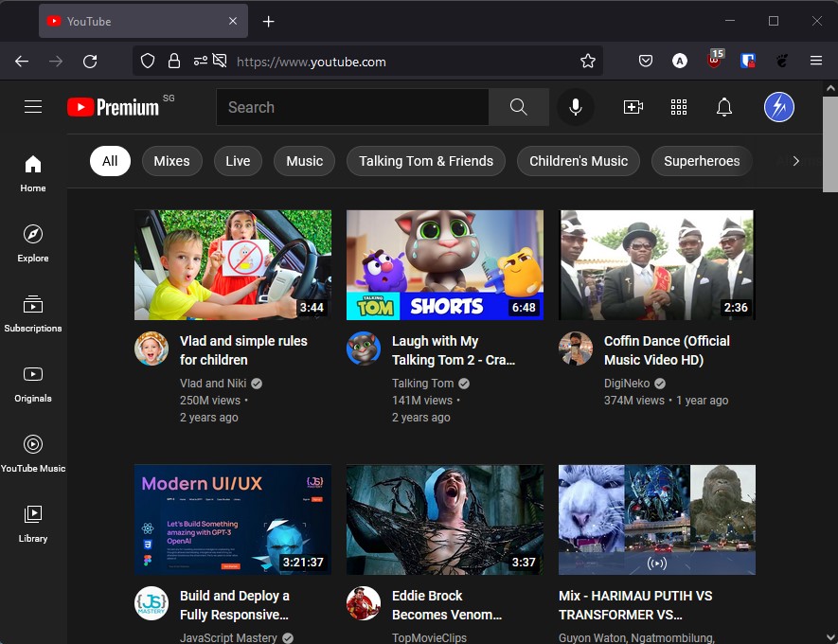Open Laugh with My Talking Tom 2 thumbnail
The height and width of the screenshot is (644, 838).
[x=445, y=265]
